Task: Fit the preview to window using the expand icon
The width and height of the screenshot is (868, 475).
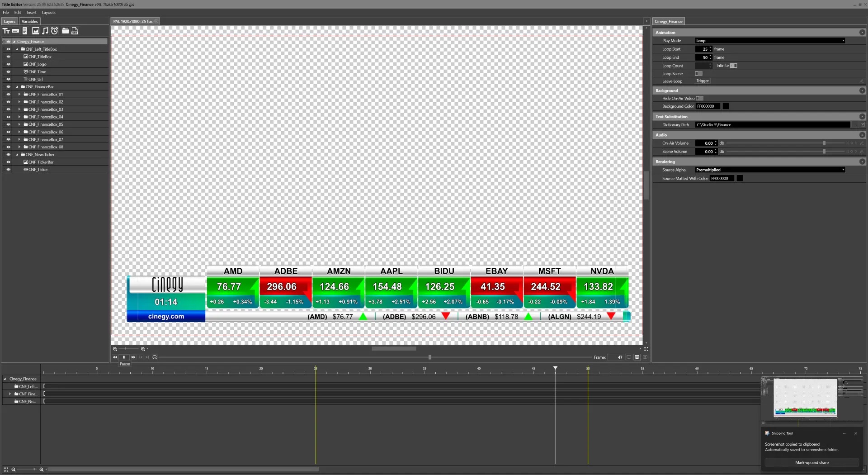Action: pos(646,349)
